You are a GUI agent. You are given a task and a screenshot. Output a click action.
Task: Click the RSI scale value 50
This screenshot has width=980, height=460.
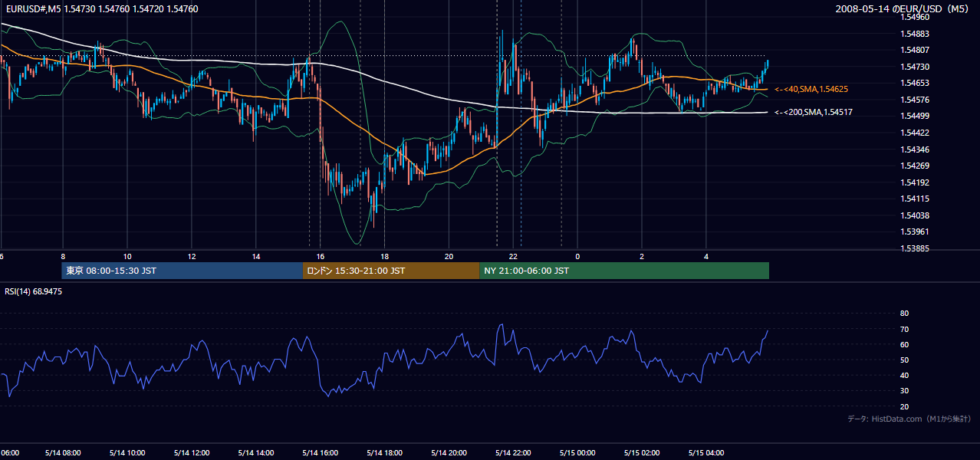click(x=904, y=360)
